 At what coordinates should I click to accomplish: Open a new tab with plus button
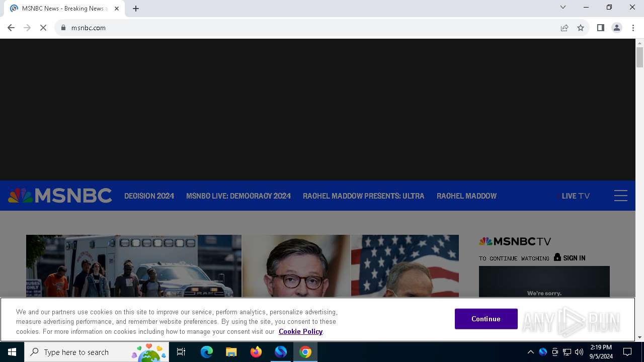[136, 9]
